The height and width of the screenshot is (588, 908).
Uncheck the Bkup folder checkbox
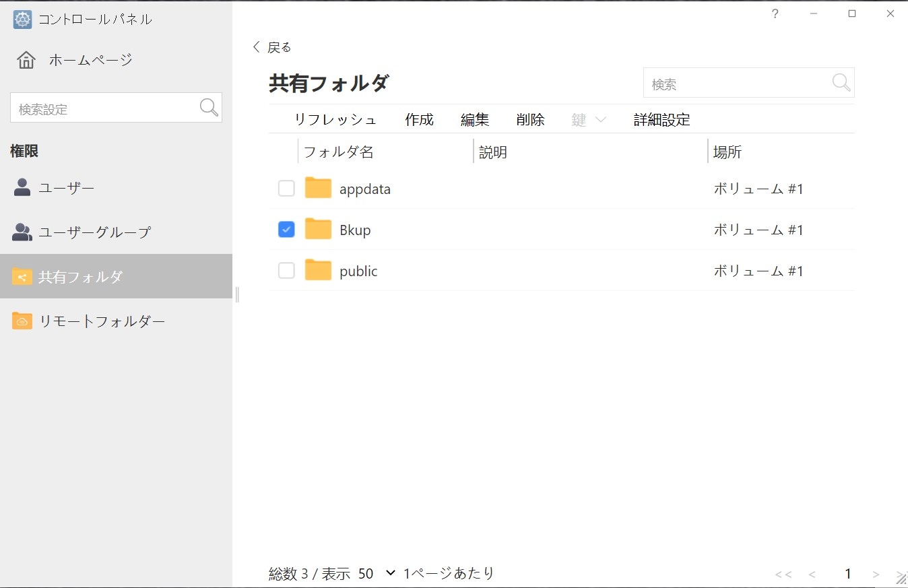point(286,230)
